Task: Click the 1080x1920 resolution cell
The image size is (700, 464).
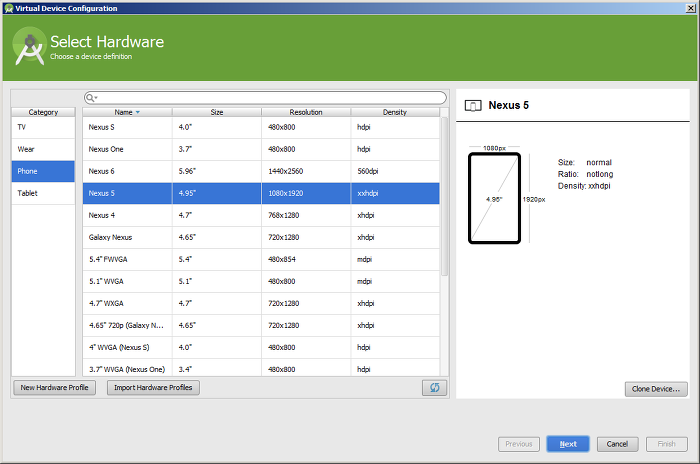Action: (x=306, y=193)
